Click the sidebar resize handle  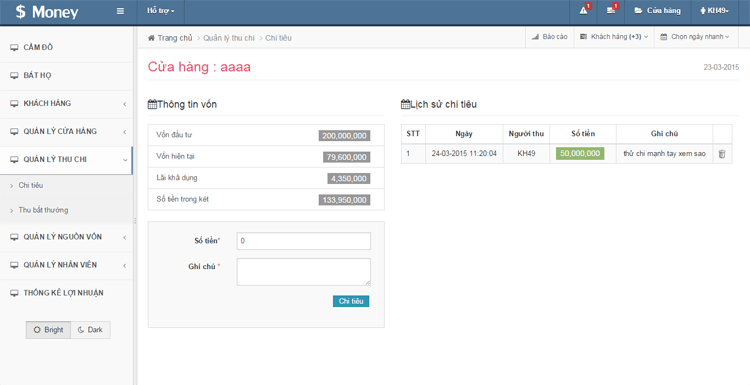coord(135,221)
